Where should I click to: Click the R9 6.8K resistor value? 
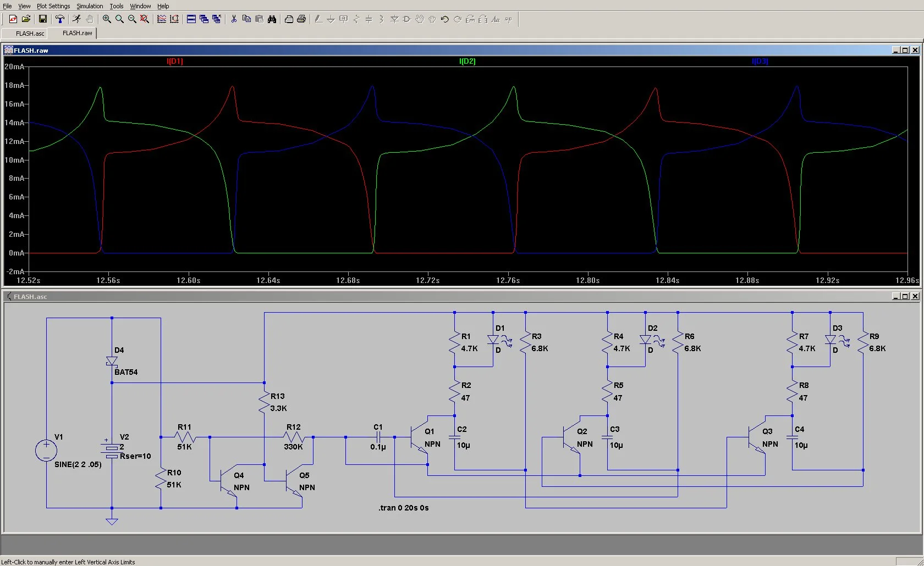(x=877, y=348)
